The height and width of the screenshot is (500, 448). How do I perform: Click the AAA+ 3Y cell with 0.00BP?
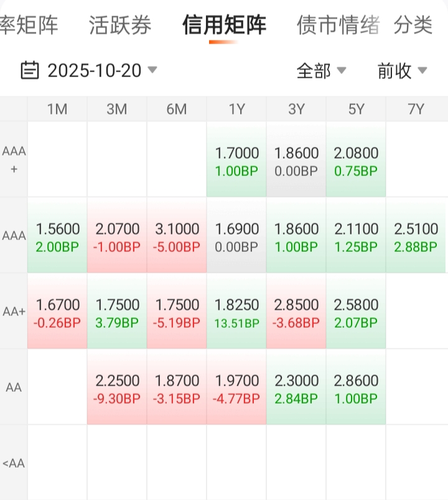point(296,160)
